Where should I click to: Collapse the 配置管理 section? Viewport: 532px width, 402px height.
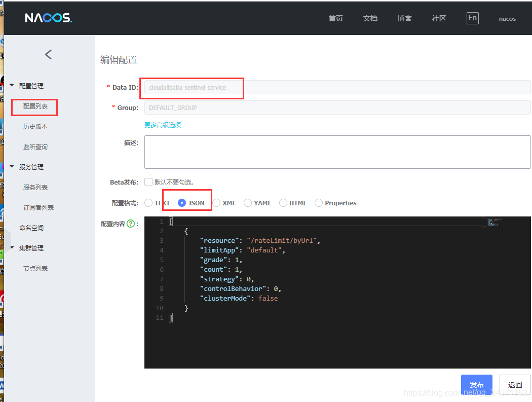coord(12,85)
